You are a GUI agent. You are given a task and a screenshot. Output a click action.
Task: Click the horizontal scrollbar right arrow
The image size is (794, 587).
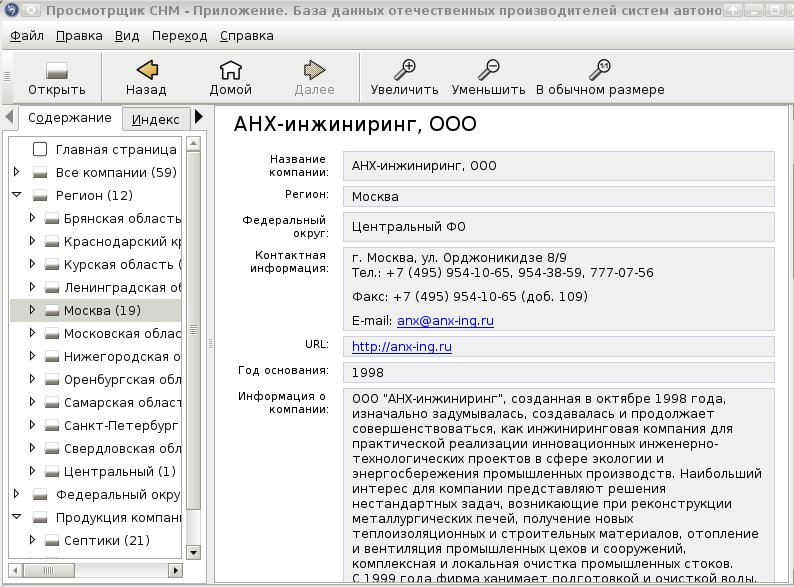tap(175, 570)
